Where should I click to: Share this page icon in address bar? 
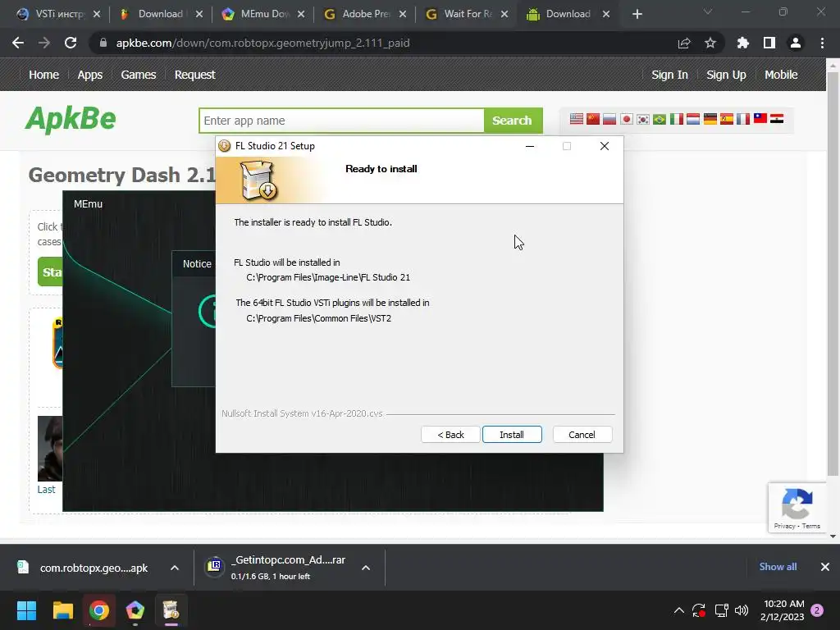[684, 43]
